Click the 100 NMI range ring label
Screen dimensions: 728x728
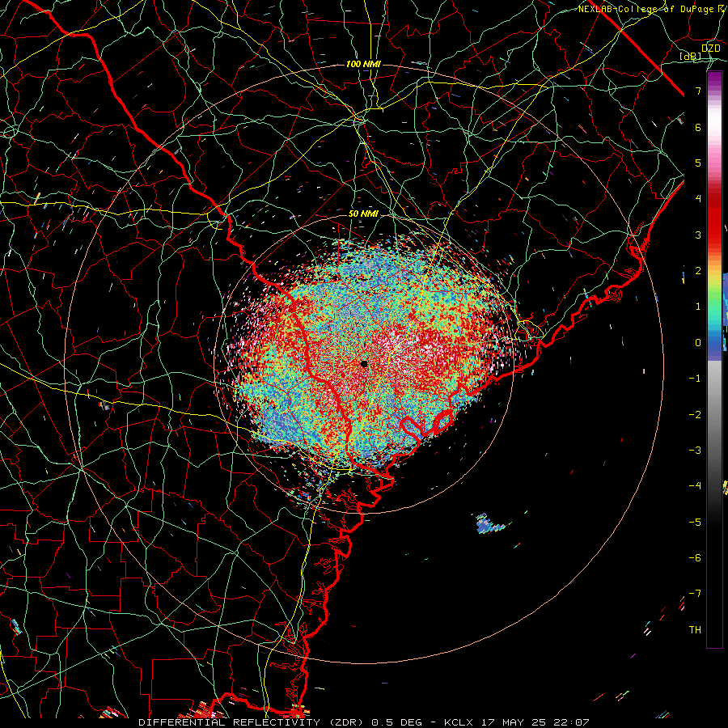(363, 64)
